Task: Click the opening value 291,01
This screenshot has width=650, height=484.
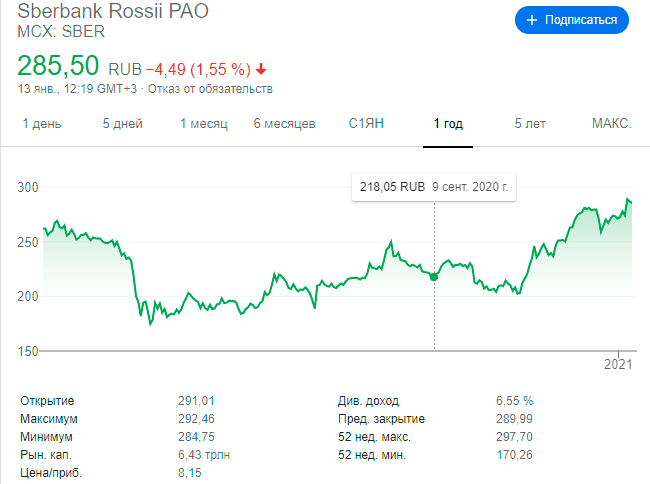Action: point(196,401)
